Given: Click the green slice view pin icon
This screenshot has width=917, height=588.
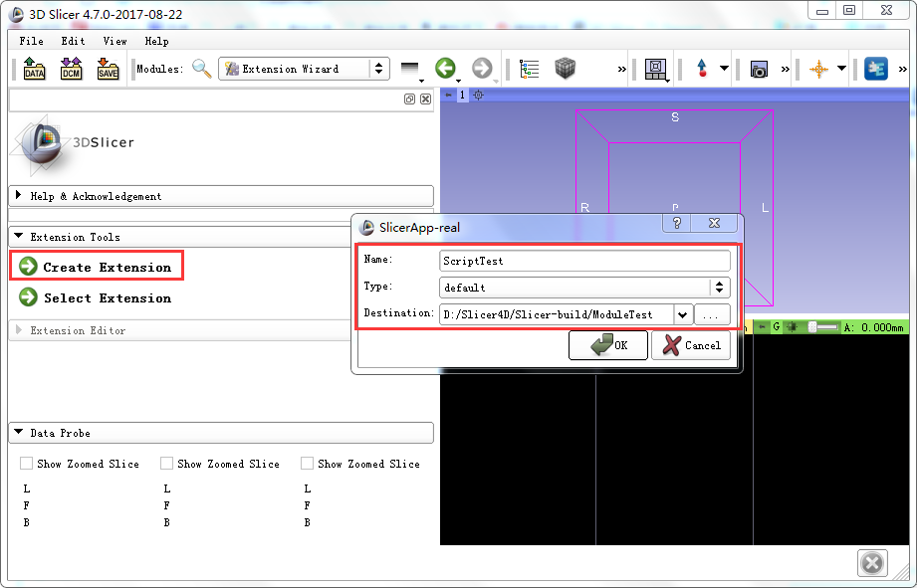Looking at the screenshot, I should [762, 327].
